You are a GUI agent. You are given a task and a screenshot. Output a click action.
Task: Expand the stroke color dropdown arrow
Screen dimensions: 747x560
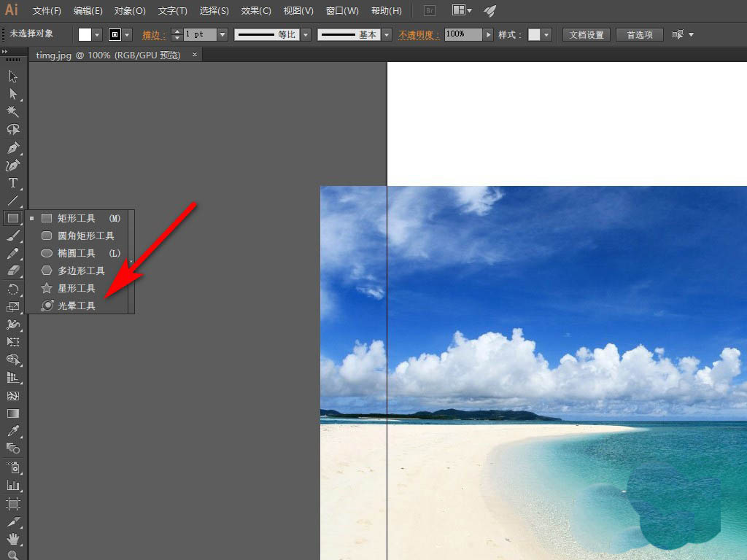tap(127, 34)
